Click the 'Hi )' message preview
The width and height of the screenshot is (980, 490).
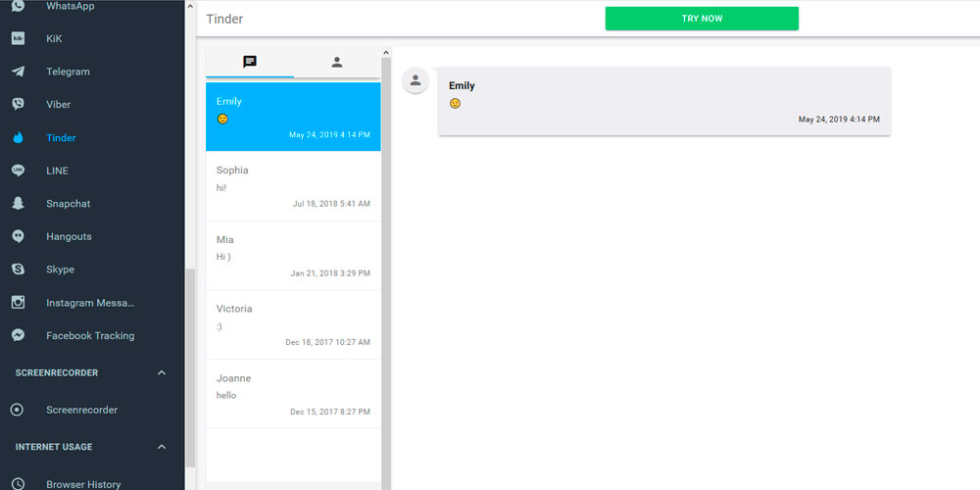click(223, 256)
